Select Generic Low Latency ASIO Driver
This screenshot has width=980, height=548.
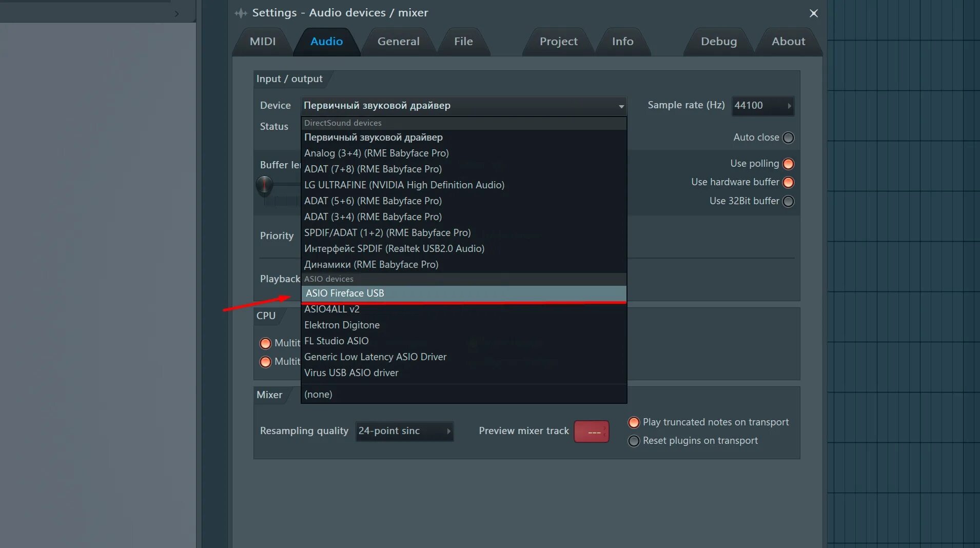coord(463,357)
